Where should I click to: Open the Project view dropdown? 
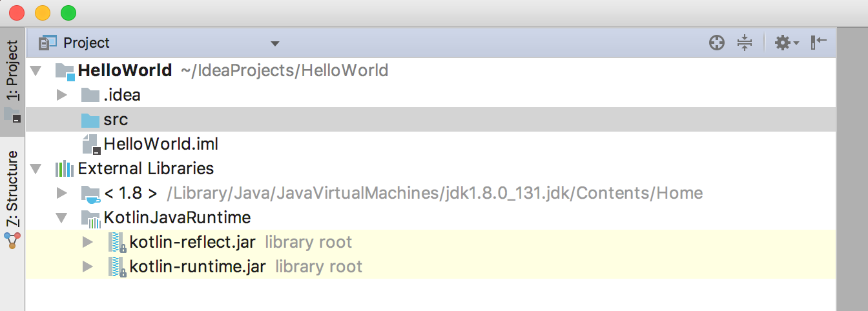point(274,44)
